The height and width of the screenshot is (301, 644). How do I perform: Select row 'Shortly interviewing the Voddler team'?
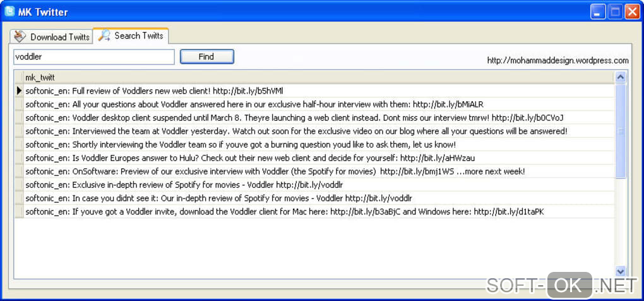point(319,145)
